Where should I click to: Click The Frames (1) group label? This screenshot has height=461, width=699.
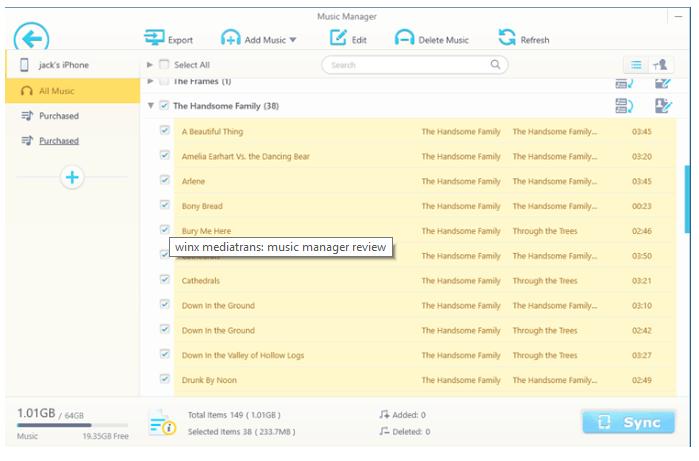[x=202, y=82]
